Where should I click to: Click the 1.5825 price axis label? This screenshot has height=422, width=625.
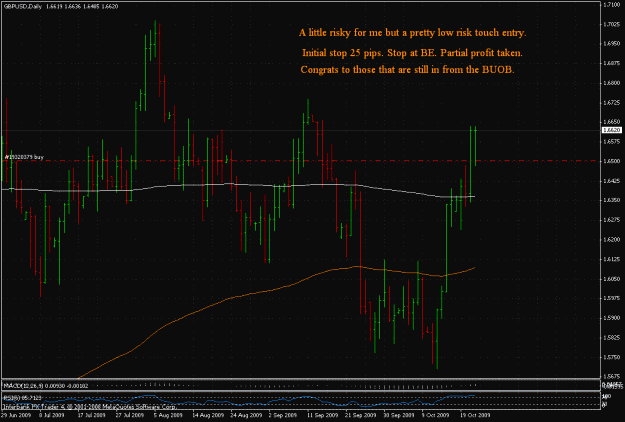(611, 338)
